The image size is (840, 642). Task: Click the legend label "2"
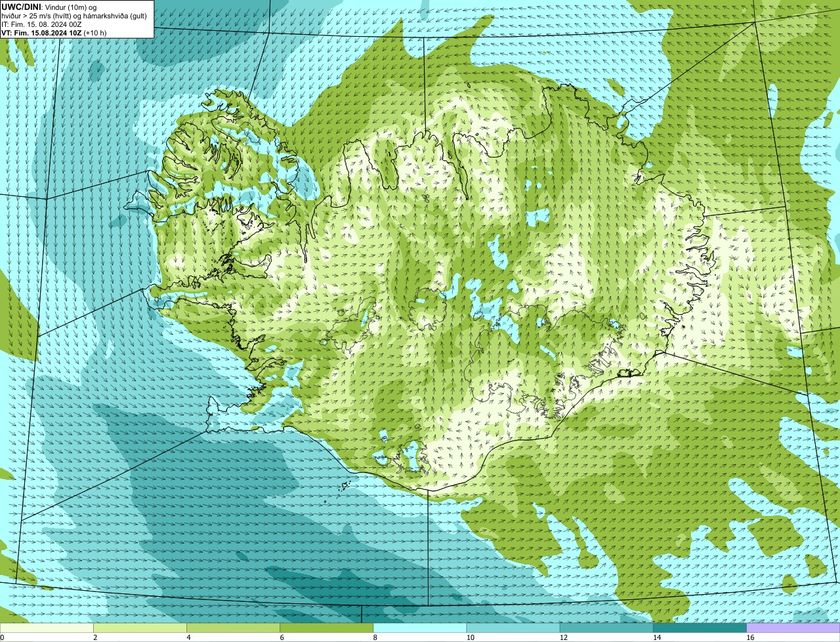click(95, 637)
